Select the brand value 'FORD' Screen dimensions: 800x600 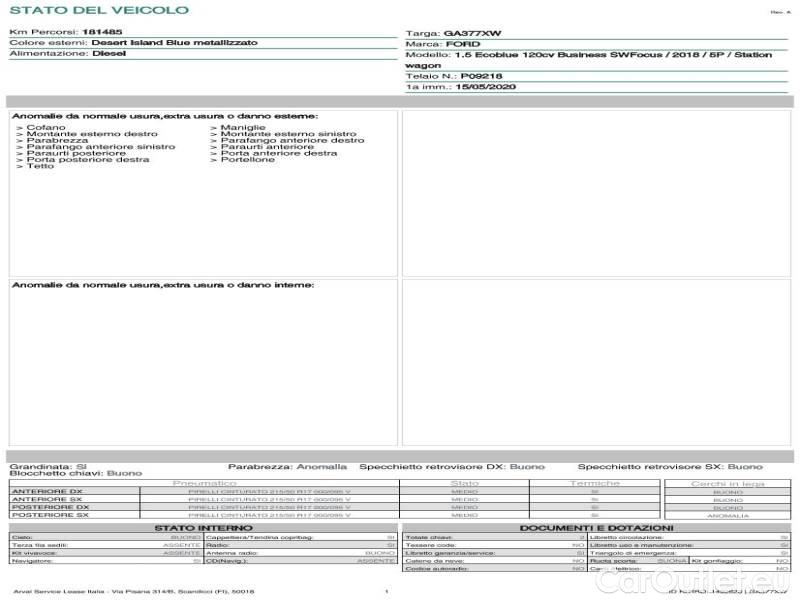[x=463, y=44]
